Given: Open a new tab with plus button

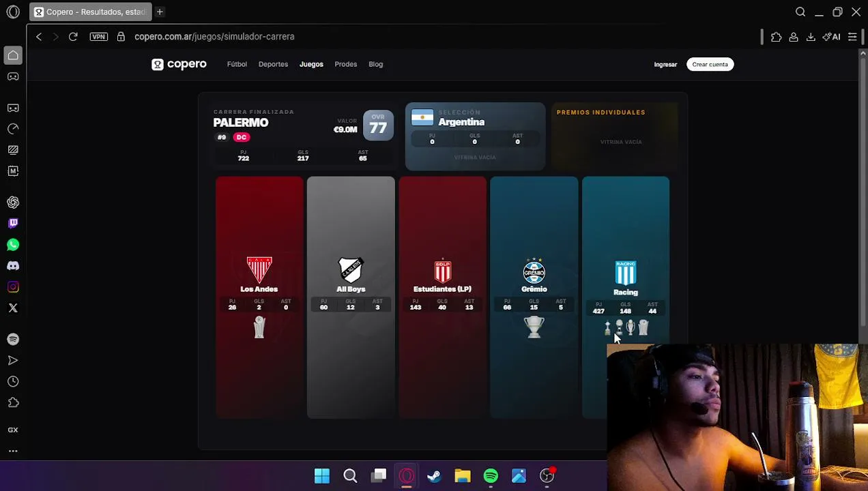Looking at the screenshot, I should pyautogui.click(x=160, y=12).
